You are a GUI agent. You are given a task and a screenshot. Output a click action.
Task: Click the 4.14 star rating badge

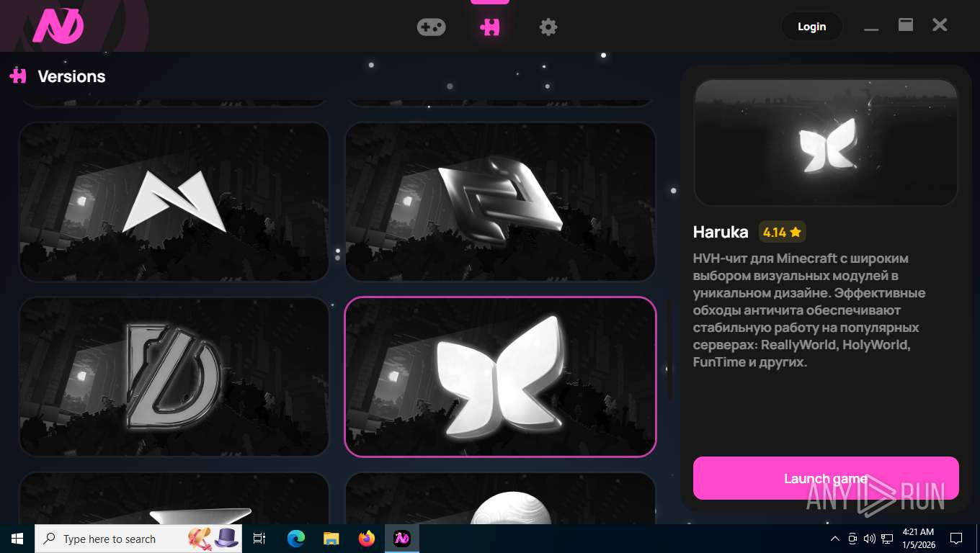tap(782, 232)
